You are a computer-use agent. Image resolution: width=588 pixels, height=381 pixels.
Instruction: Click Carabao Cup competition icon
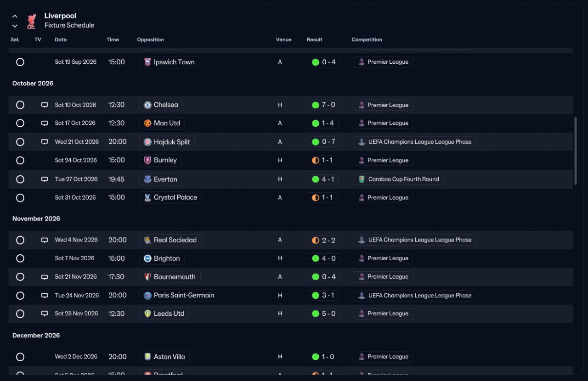[x=362, y=179]
